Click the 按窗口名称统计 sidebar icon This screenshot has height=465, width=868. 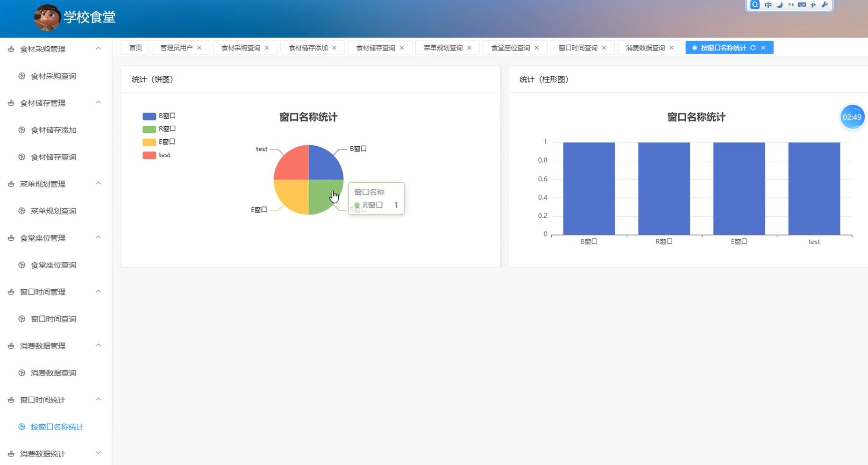point(21,427)
